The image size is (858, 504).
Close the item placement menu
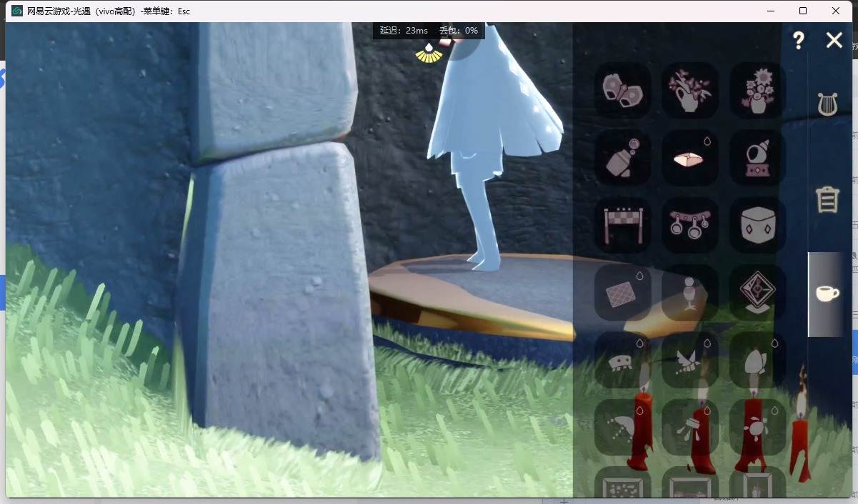pyautogui.click(x=834, y=41)
